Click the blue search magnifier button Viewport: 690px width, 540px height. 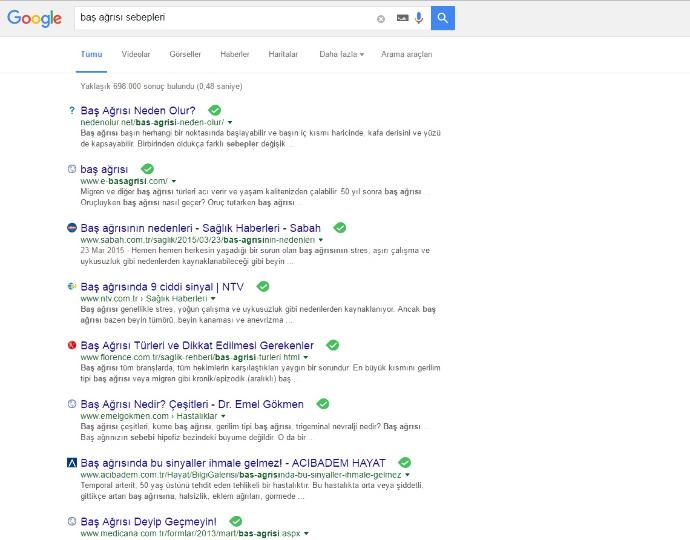(x=443, y=18)
